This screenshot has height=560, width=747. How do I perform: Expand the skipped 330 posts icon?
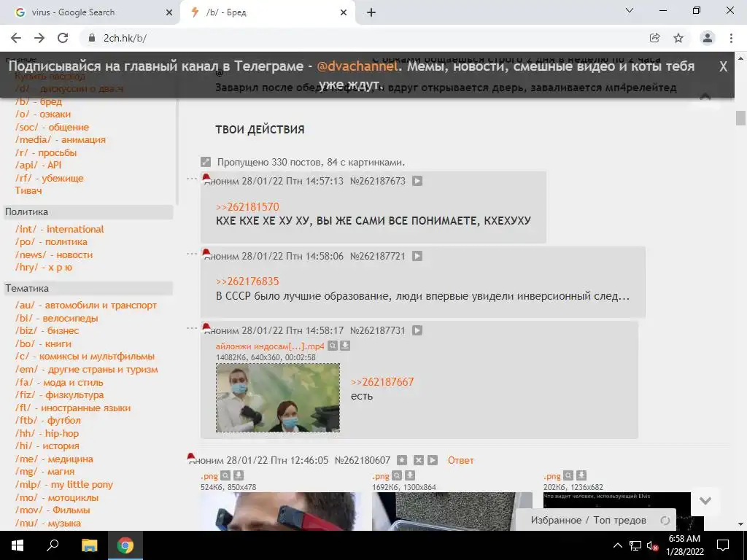click(x=205, y=162)
